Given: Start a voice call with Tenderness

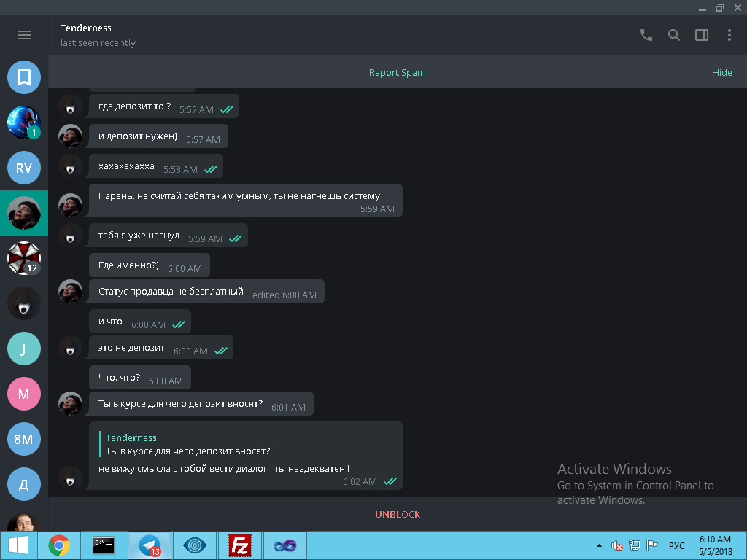Looking at the screenshot, I should click(646, 35).
